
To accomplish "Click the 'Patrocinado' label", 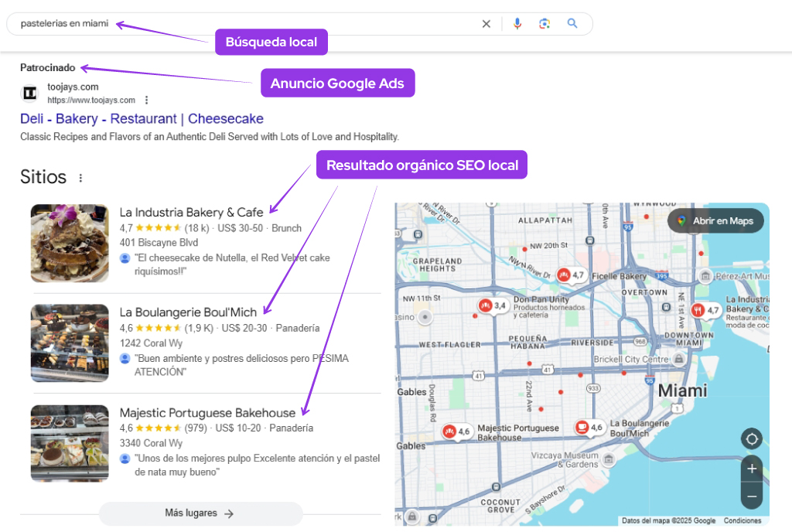I will coord(47,67).
